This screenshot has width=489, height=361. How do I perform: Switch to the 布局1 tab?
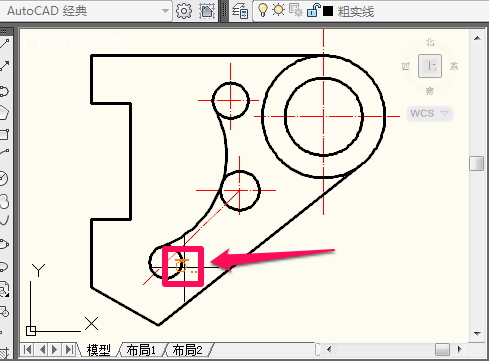pos(141,350)
